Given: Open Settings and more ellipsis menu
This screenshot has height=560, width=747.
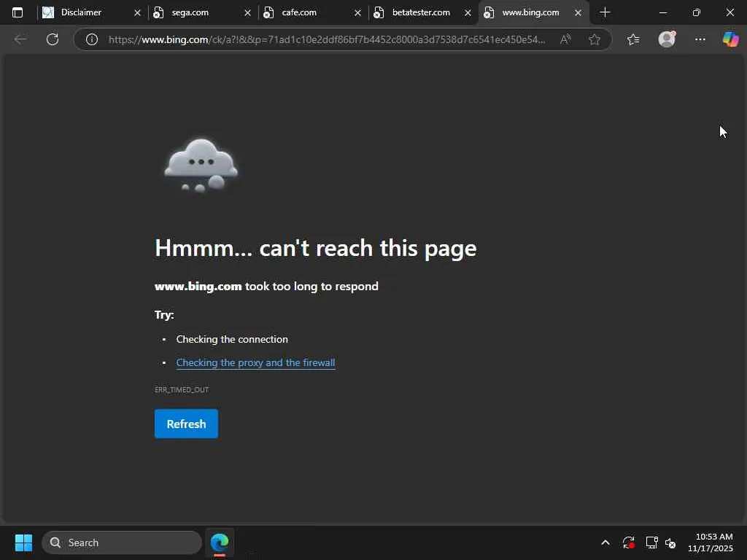Looking at the screenshot, I should pyautogui.click(x=700, y=39).
